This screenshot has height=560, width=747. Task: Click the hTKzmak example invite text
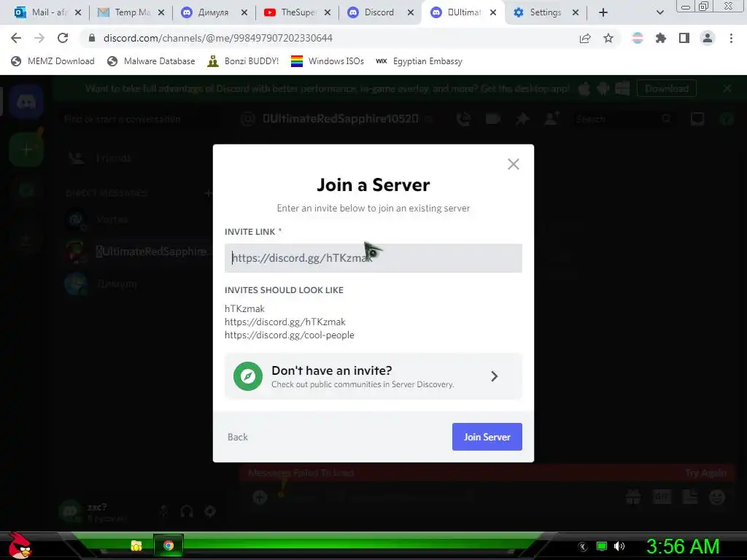(x=244, y=308)
